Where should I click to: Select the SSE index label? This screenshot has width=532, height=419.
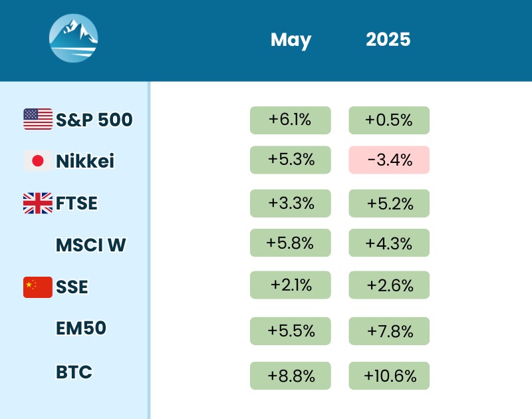[72, 287]
